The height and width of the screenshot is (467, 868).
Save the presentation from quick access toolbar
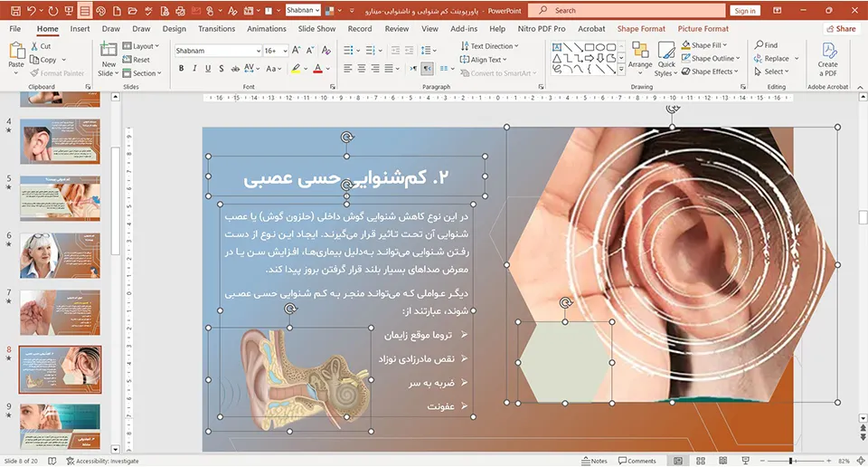[x=15, y=11]
